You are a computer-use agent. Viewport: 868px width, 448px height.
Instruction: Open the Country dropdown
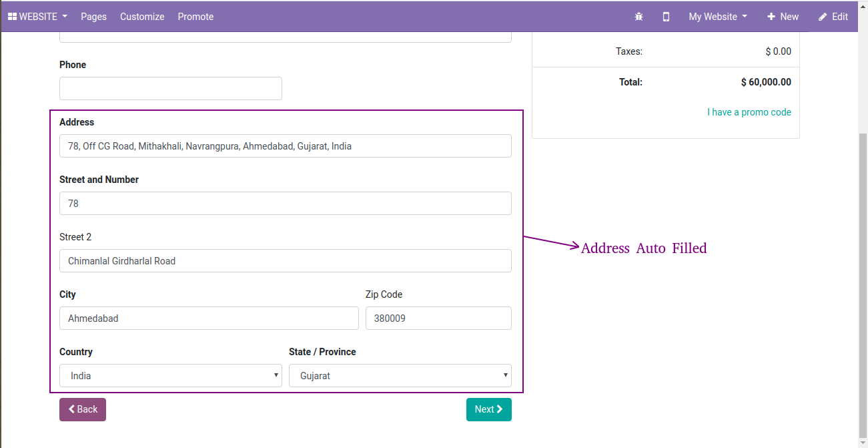(171, 376)
